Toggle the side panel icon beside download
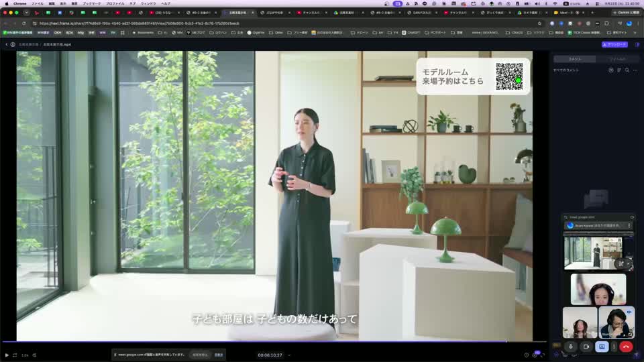 (x=637, y=44)
